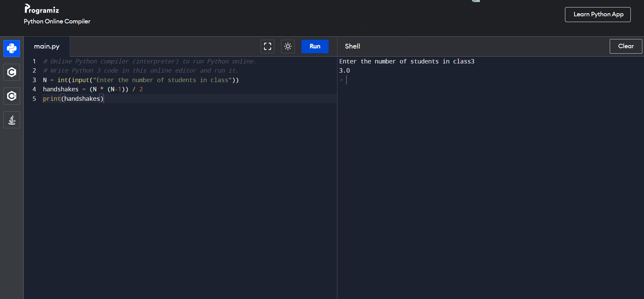Viewport: 644px width, 299px height.
Task: Expand the editor to fullscreen
Action: 267,46
